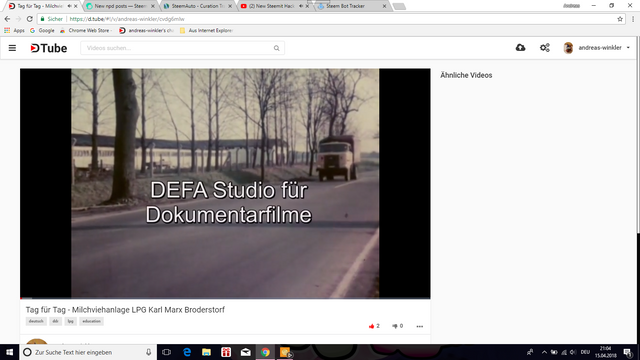640x360 pixels.
Task: Downvote the video with thumbs down
Action: tap(395, 326)
